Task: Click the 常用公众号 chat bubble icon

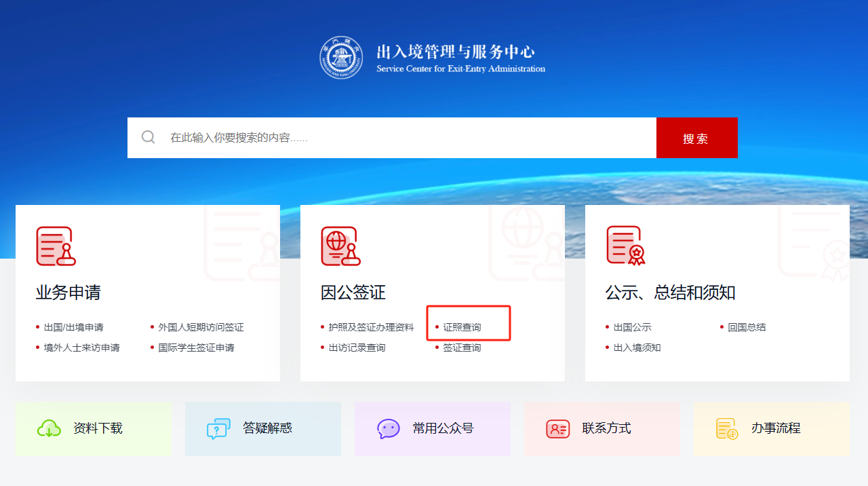Action: (388, 428)
